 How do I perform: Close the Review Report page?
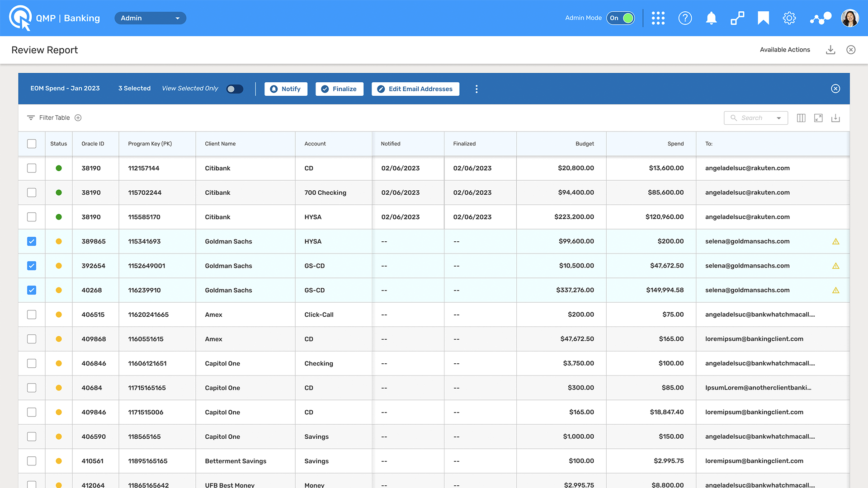click(851, 50)
